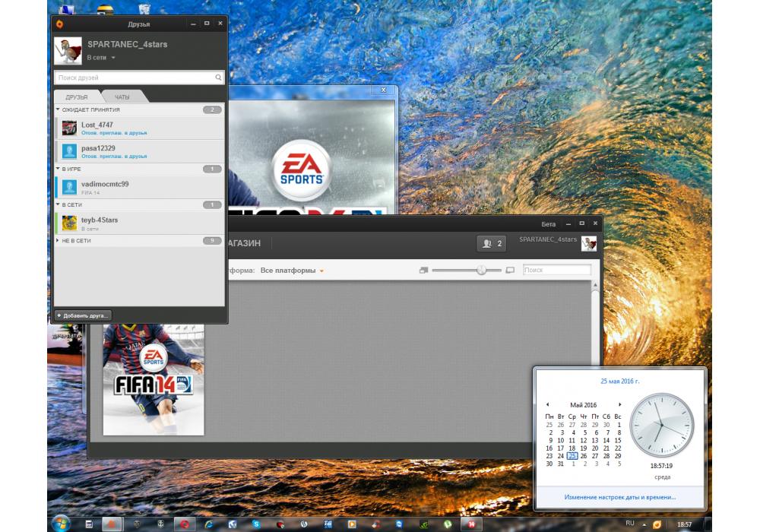
Task: Open the friends counter button showing 2
Action: pyautogui.click(x=492, y=244)
